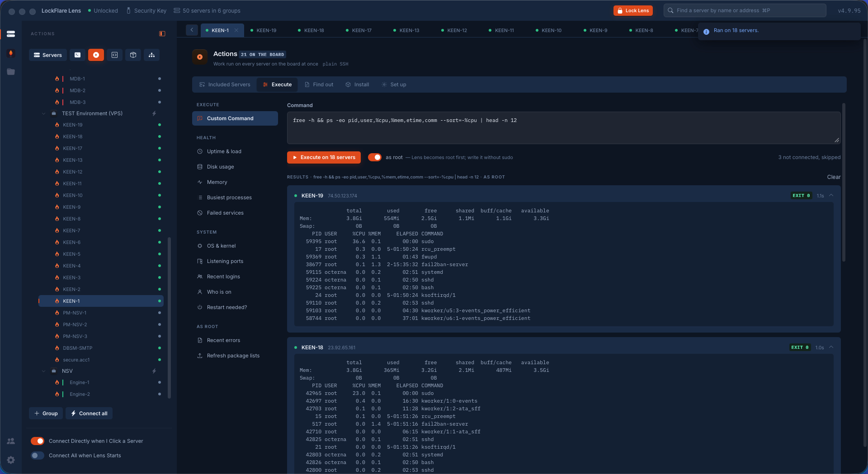Image resolution: width=868 pixels, height=474 pixels.
Task: Click the Servers button in toolbar
Action: point(48,55)
